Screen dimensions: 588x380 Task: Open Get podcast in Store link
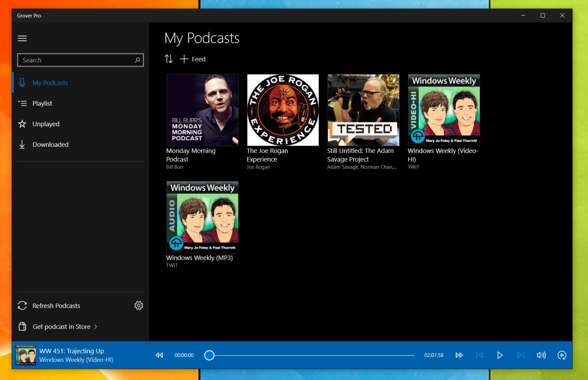(x=61, y=327)
